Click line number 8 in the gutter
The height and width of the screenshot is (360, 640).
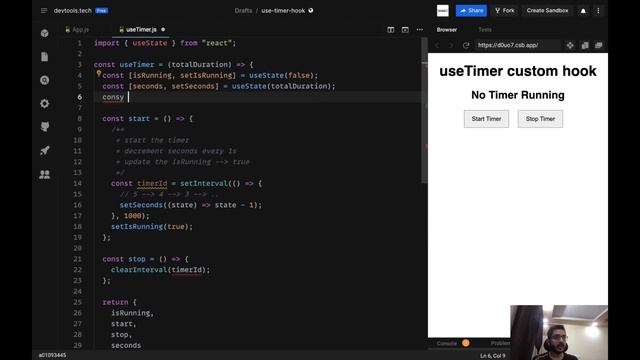(x=80, y=119)
